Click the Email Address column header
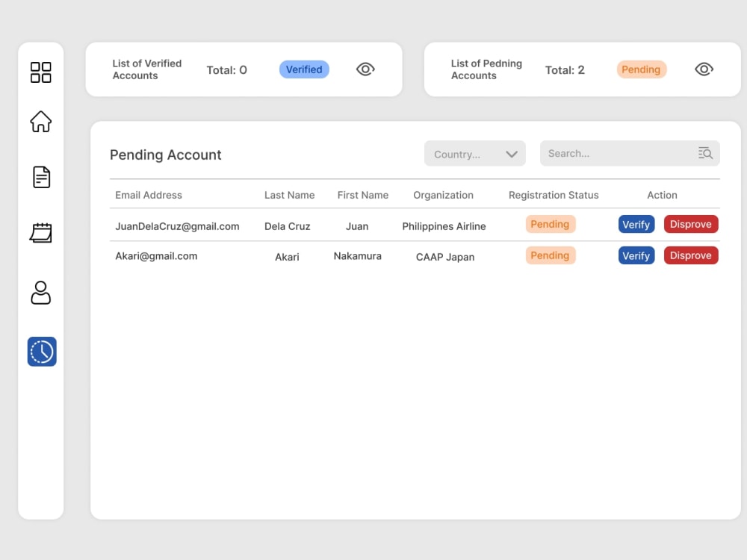Screen dimensions: 747x560 (x=149, y=195)
